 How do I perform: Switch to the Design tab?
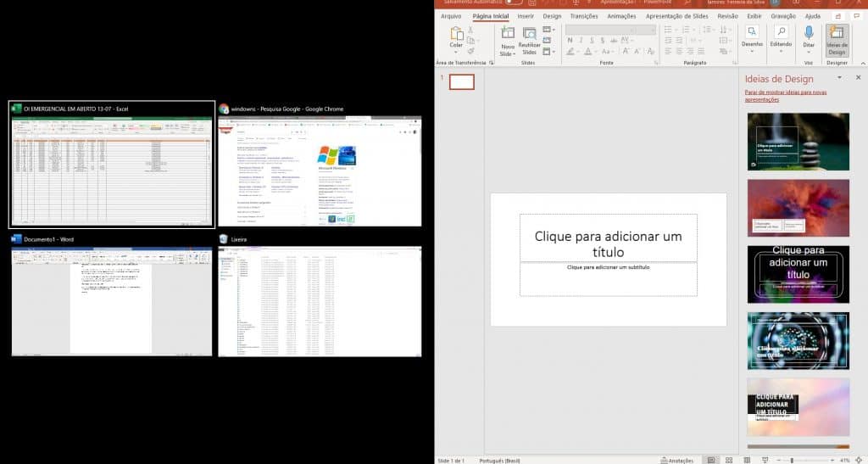[552, 17]
